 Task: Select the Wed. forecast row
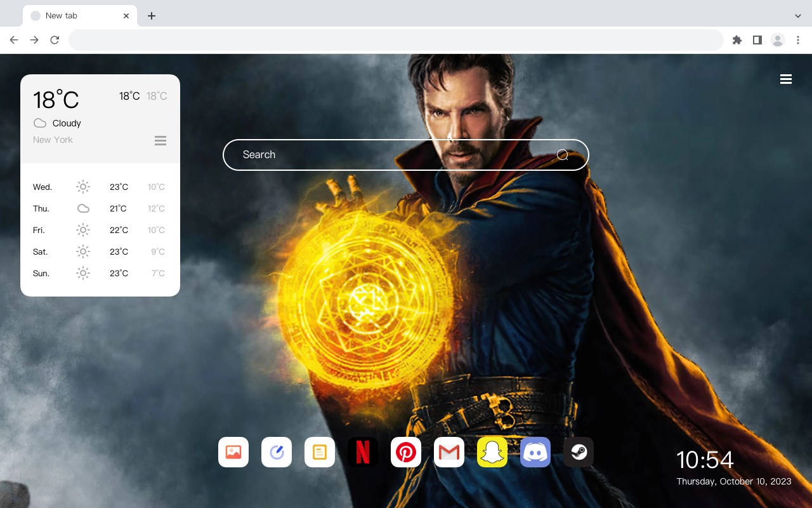100,187
